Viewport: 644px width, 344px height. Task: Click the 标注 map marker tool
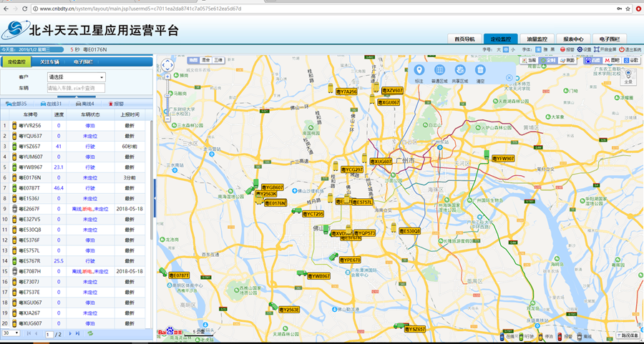pyautogui.click(x=419, y=70)
